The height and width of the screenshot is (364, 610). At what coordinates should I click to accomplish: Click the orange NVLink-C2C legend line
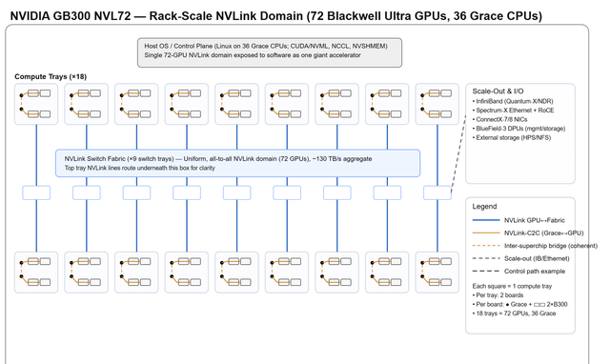486,233
